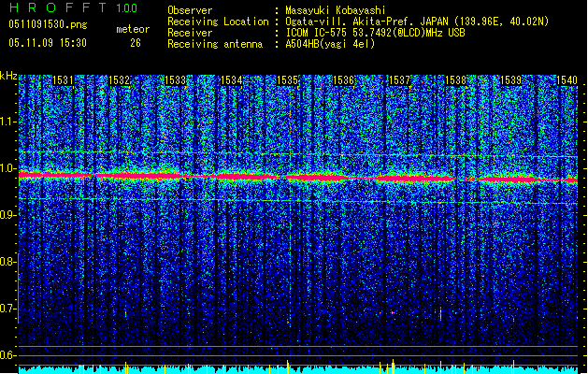Click the 1535 time marker

point(287,80)
